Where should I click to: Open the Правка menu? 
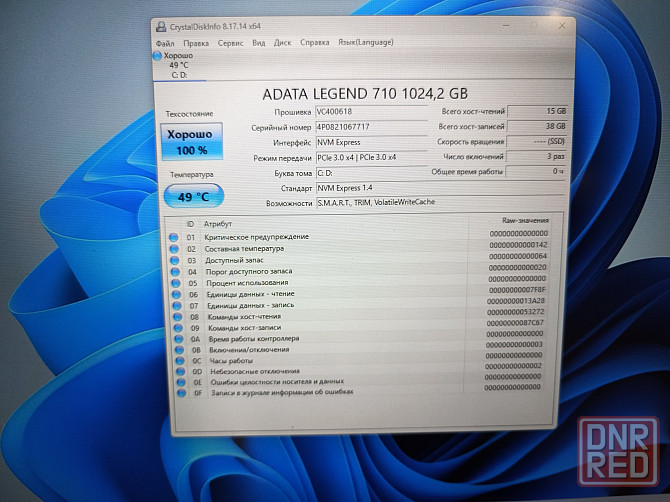tap(196, 43)
